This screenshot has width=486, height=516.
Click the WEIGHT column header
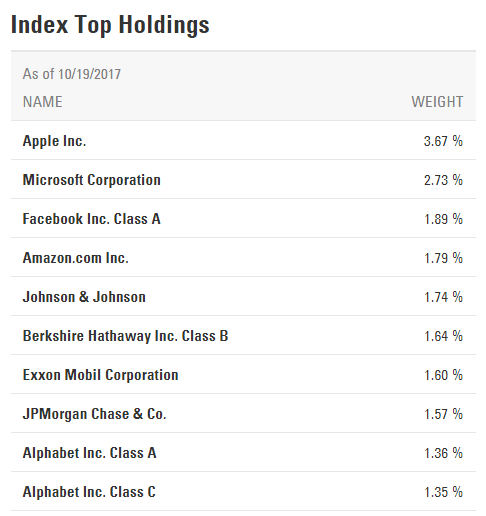point(437,102)
